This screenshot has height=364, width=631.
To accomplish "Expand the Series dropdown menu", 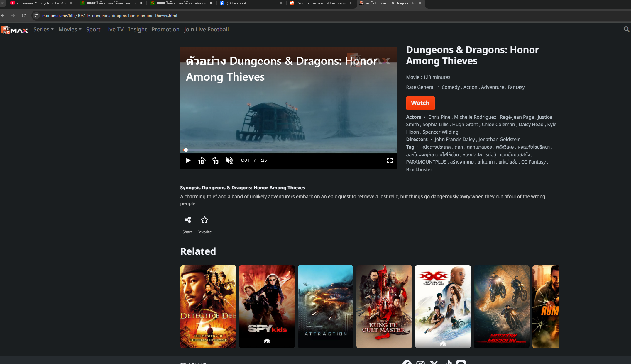I will click(43, 29).
